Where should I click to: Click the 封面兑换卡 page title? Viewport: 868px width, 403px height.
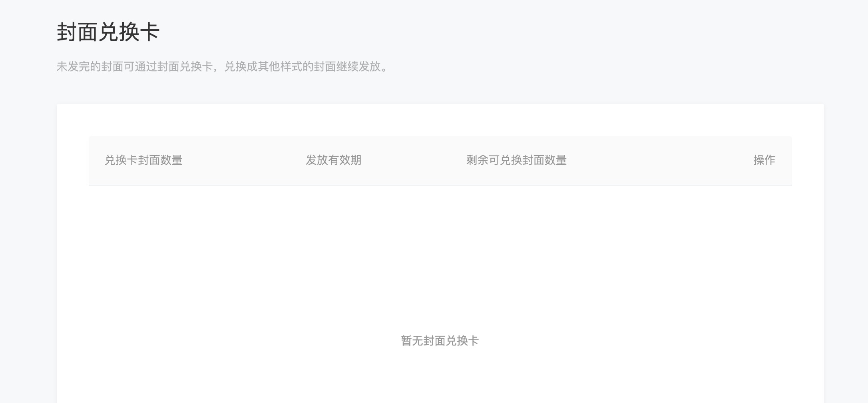tap(108, 32)
